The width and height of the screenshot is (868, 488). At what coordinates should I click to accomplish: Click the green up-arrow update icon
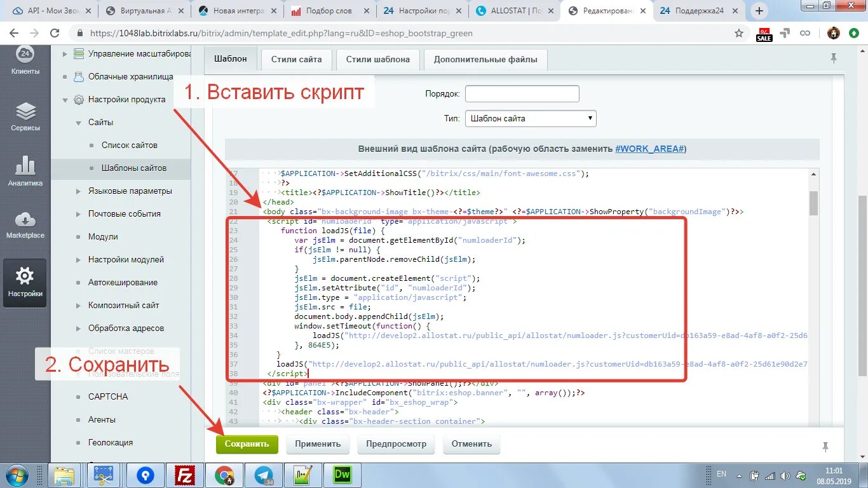[x=853, y=34]
